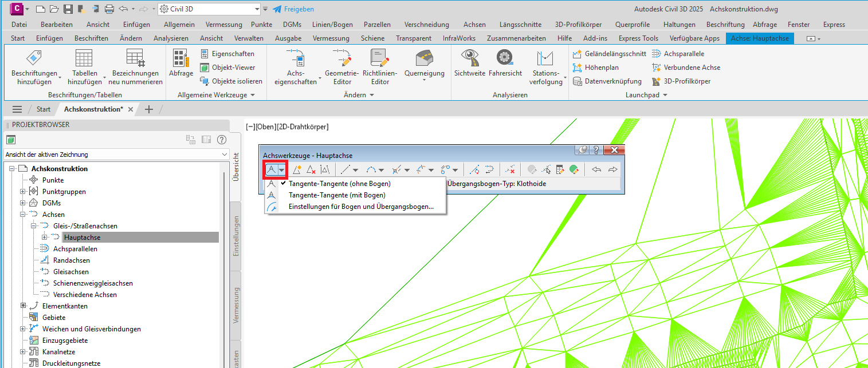Click the convert AutoCAD line and arc icon
This screenshot has height=368, width=868.
coord(474,169)
